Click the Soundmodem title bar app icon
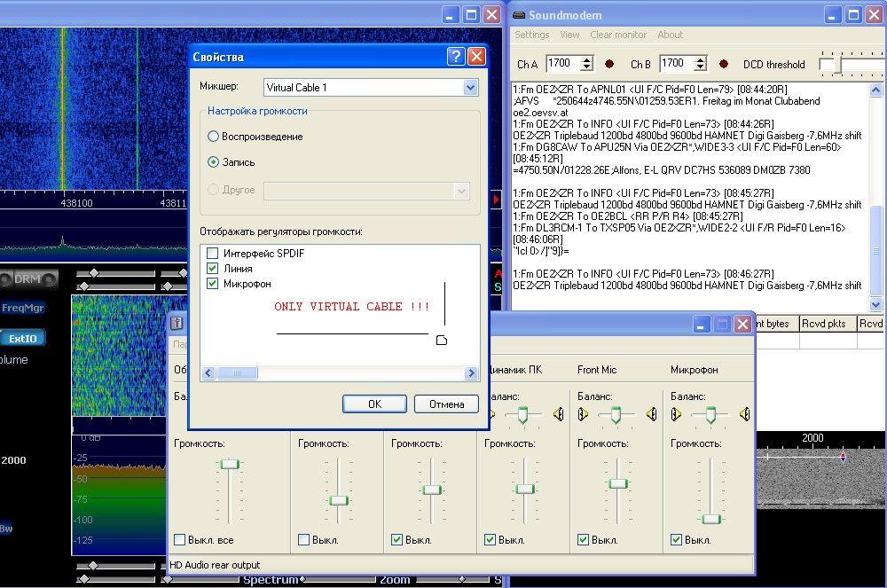This screenshot has width=887, height=588. [x=518, y=15]
